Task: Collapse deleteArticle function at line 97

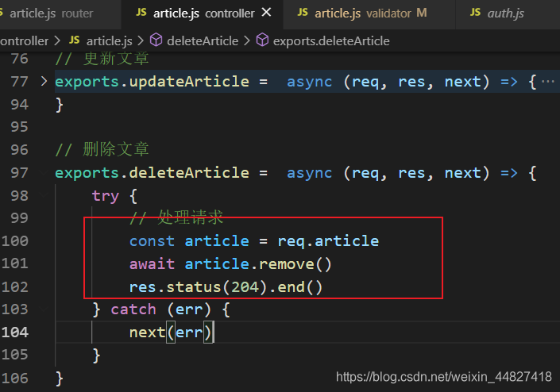Action: tap(44, 173)
